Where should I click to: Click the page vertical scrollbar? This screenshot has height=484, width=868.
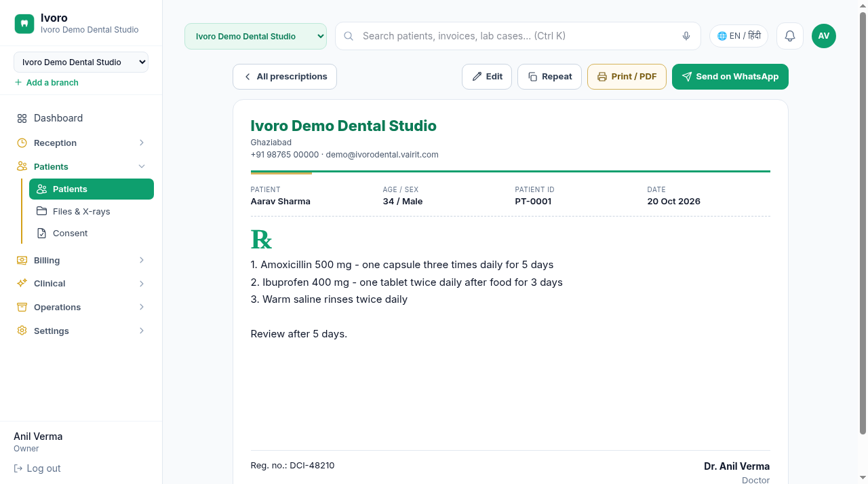[x=863, y=224]
